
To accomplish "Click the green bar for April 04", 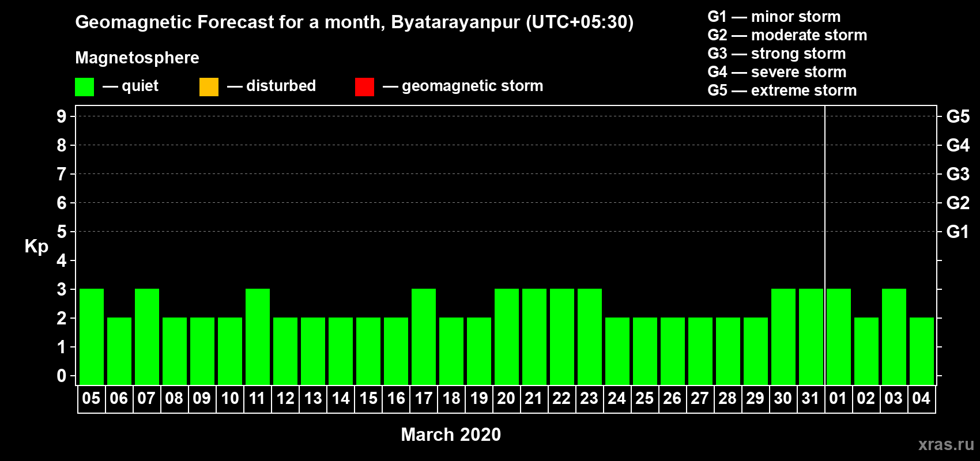I will [922, 351].
